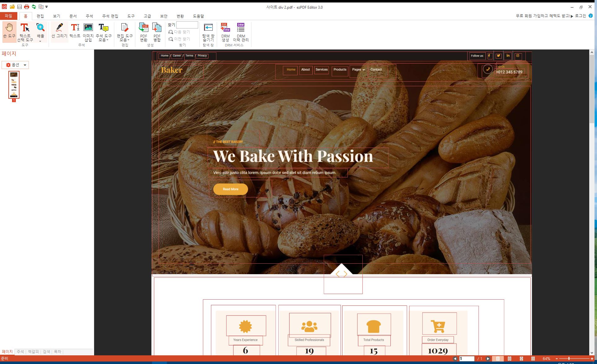Switch to the Search (검색) bottom panel tab
Viewport: 597px width, 364px height.
[46, 352]
